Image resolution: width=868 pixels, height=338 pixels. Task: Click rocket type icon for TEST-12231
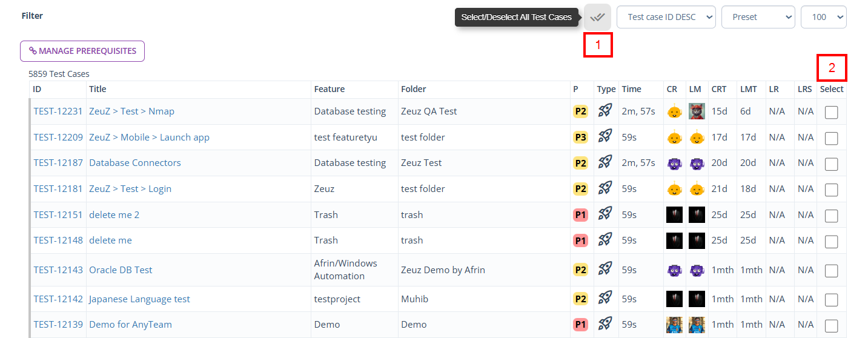coord(605,111)
